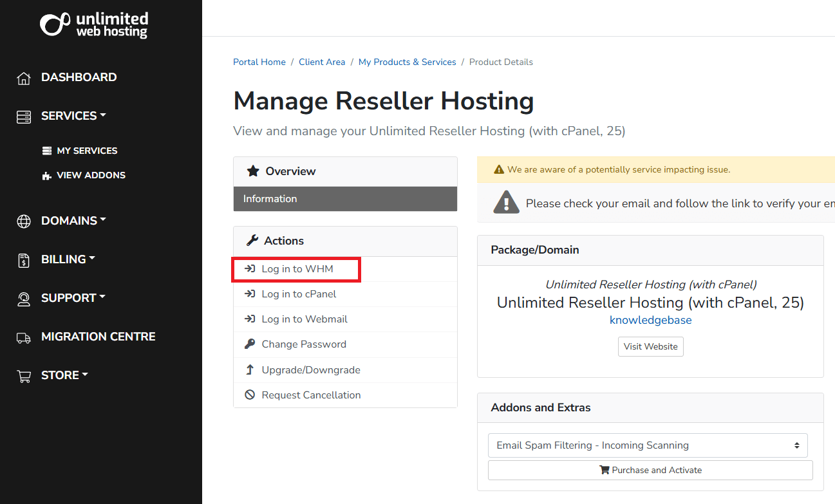The image size is (835, 504).
Task: Click the Actions wrench icon
Action: tap(252, 241)
